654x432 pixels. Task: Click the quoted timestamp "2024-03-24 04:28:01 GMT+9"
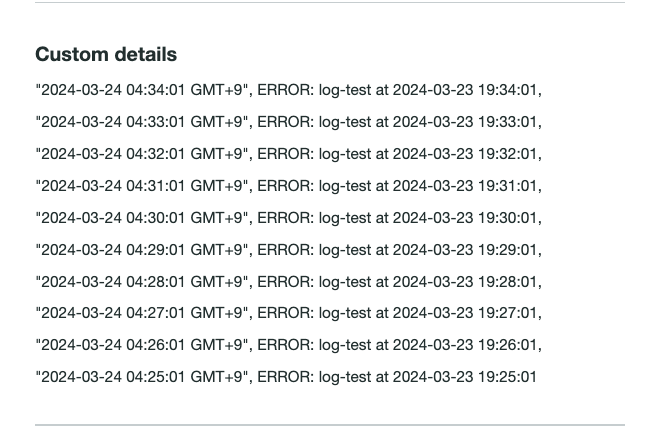(142, 282)
